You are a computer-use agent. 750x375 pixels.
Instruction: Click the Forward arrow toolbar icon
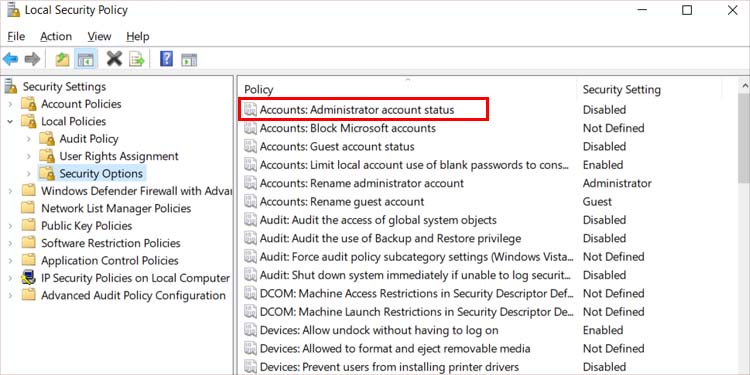32,59
